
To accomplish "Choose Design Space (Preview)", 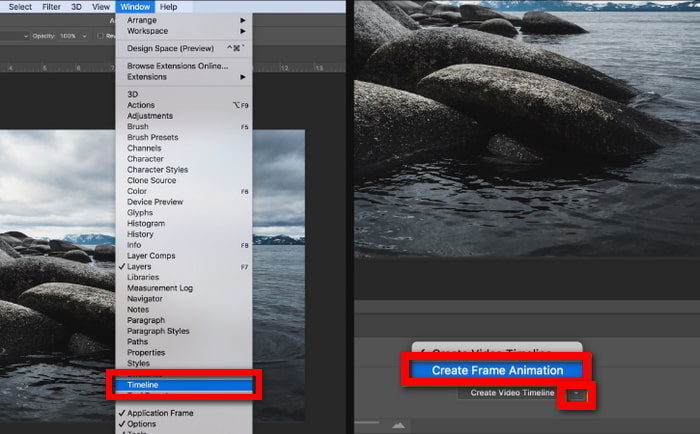I will tap(184, 48).
